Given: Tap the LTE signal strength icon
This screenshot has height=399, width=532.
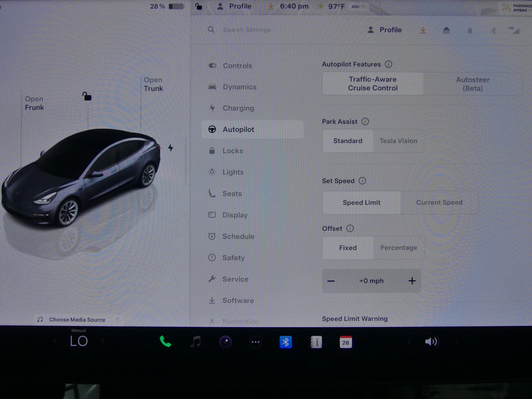Looking at the screenshot, I should point(514,30).
